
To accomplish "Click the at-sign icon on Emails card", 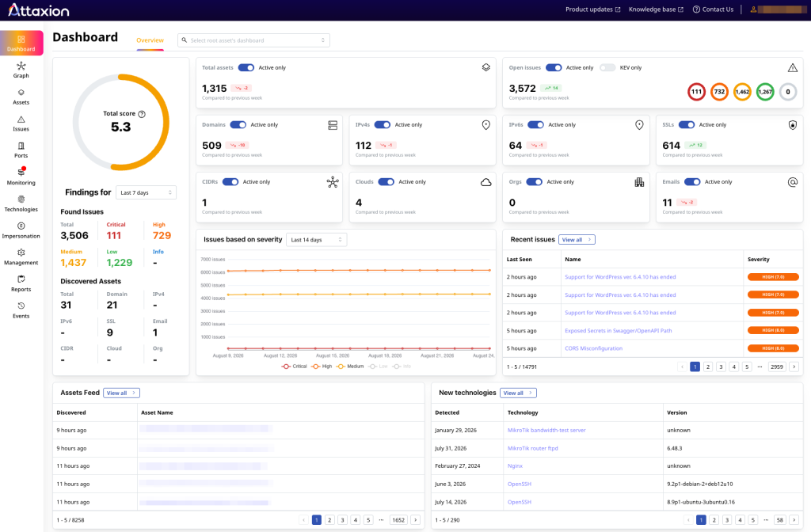I will click(792, 182).
